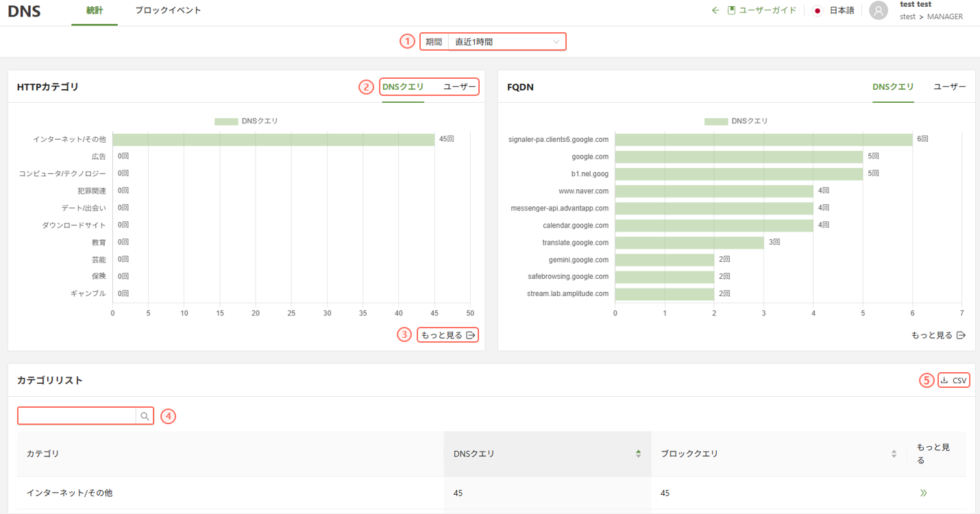Toggle DNSクエリ legend in FQDN chart
The height and width of the screenshot is (514, 980).
coord(737,121)
